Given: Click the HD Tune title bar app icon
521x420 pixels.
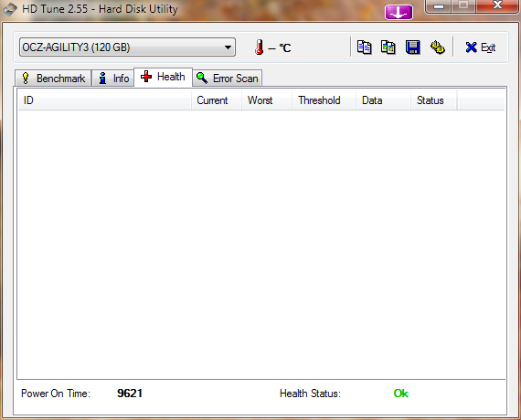Looking at the screenshot, I should [10, 9].
